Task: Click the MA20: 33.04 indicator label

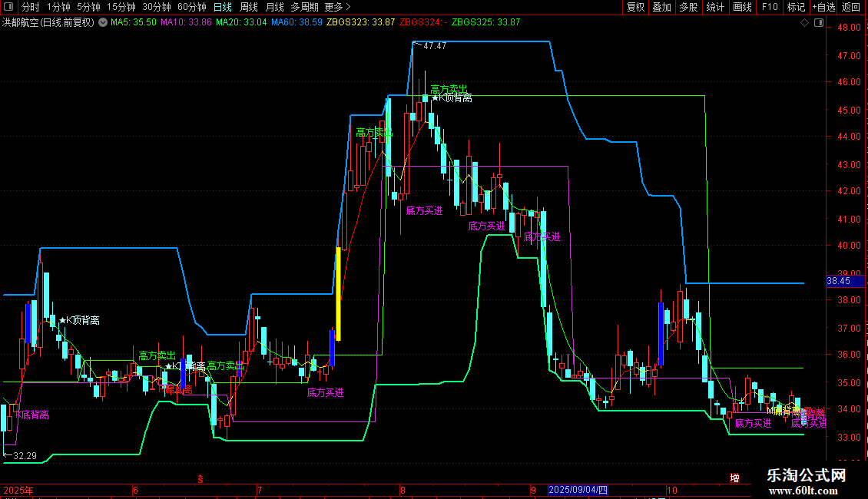Action: pos(241,23)
